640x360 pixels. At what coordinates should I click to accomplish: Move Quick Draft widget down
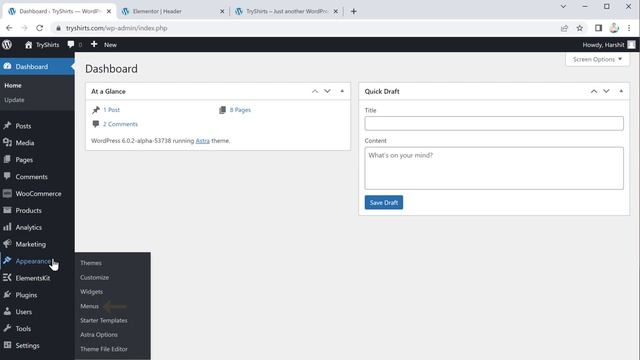607,91
